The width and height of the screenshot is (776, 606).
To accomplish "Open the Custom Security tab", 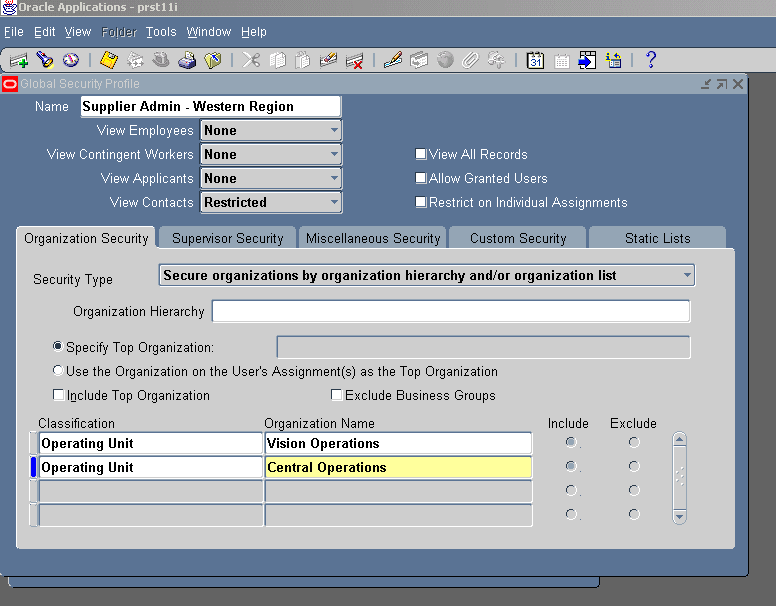I will pos(518,238).
